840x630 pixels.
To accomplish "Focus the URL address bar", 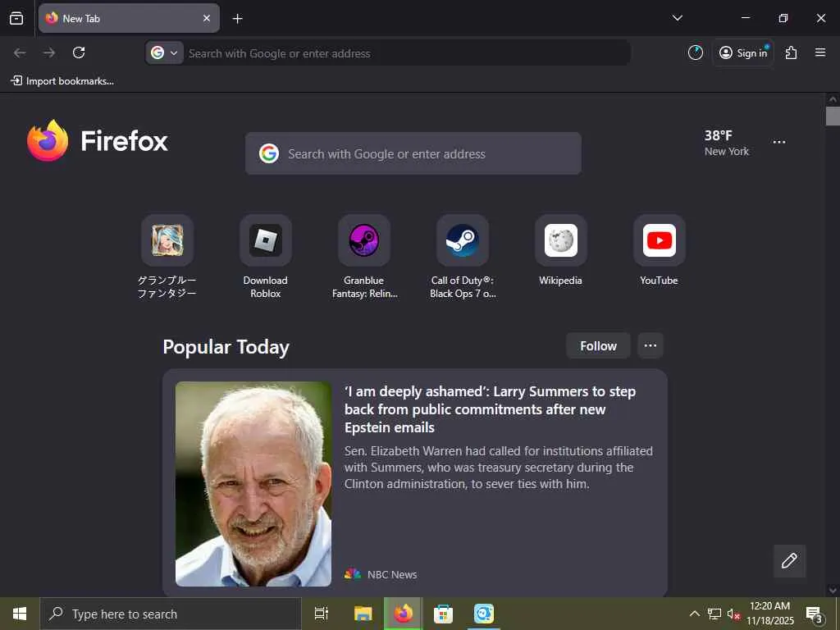I will point(407,53).
